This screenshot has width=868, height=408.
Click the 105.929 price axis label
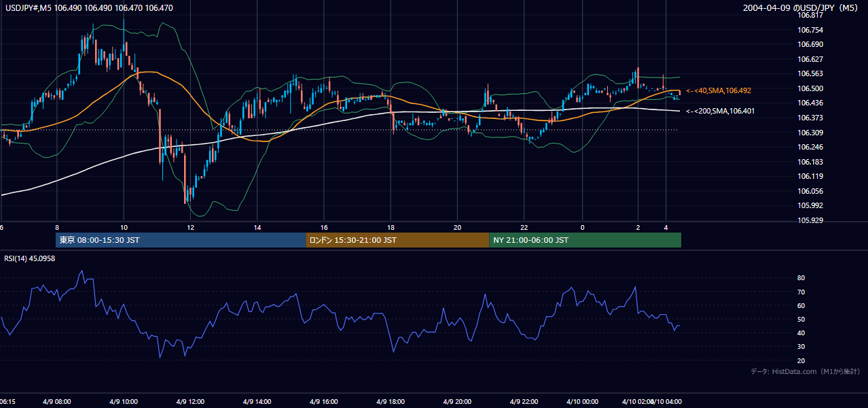click(x=810, y=220)
